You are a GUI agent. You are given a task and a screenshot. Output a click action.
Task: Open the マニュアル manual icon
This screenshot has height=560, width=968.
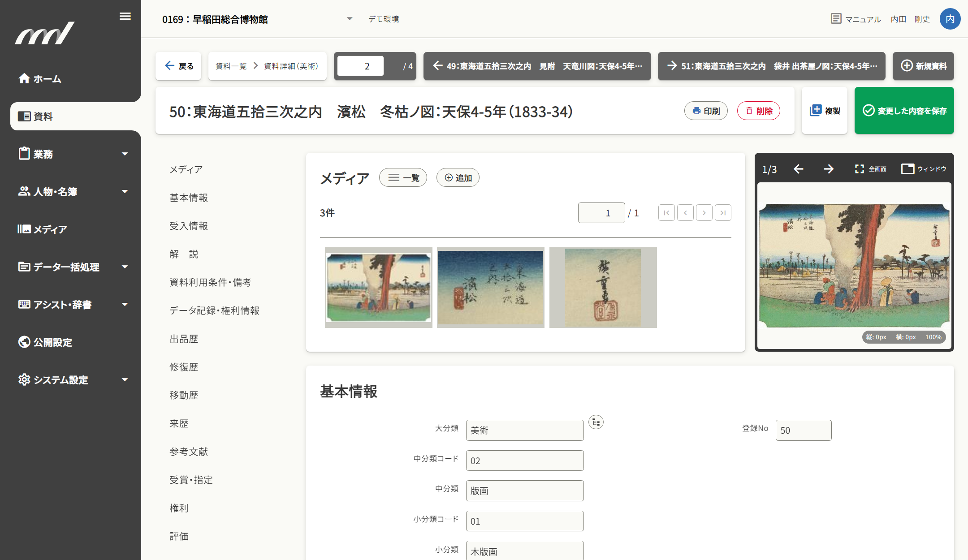tap(836, 19)
